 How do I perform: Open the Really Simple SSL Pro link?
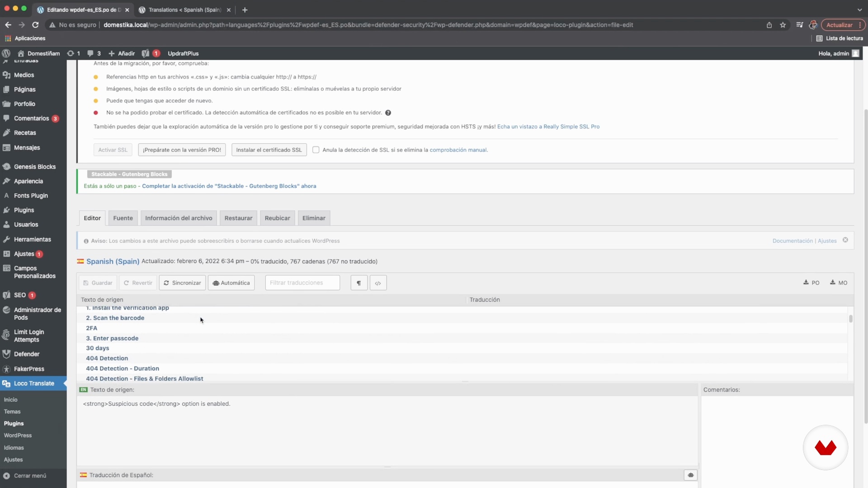(548, 127)
